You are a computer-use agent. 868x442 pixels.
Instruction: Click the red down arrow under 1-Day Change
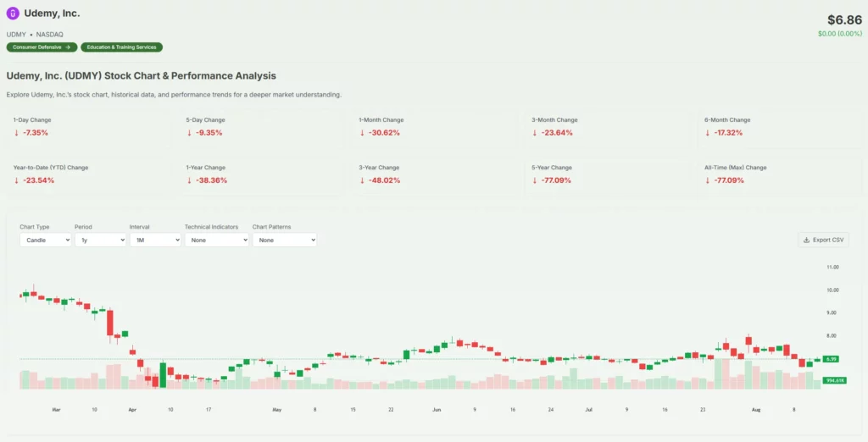tap(16, 133)
